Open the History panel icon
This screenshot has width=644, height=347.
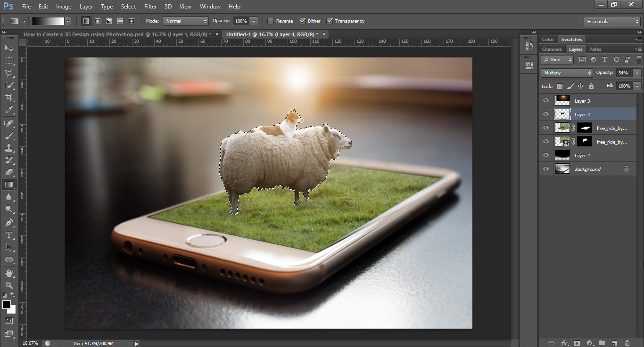[x=528, y=47]
